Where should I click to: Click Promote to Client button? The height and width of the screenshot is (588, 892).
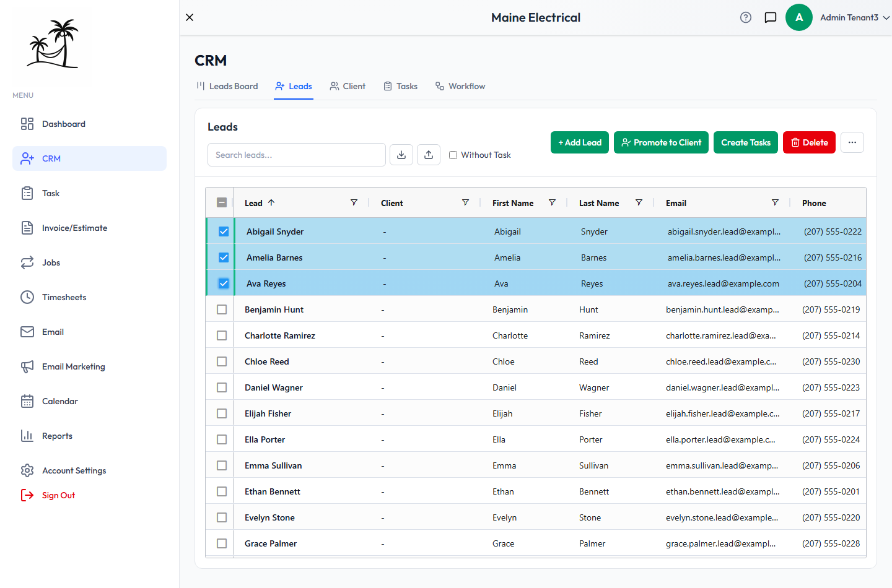click(661, 142)
